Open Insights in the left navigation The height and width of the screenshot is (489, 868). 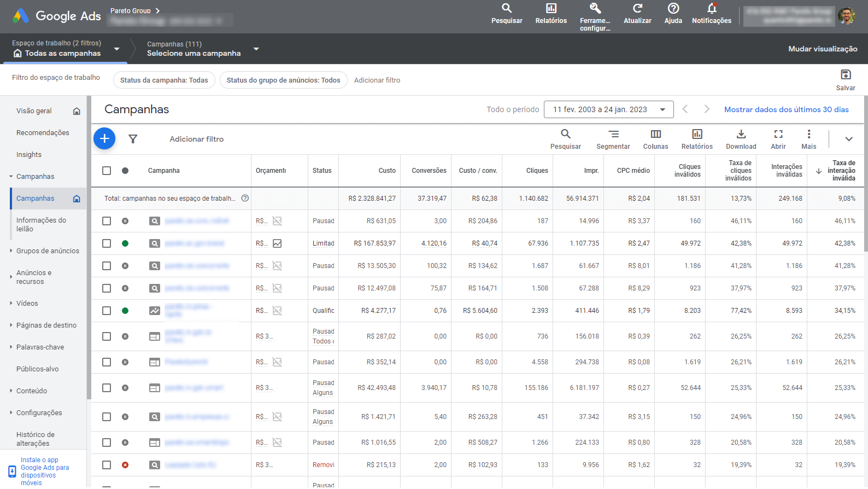pyautogui.click(x=29, y=155)
